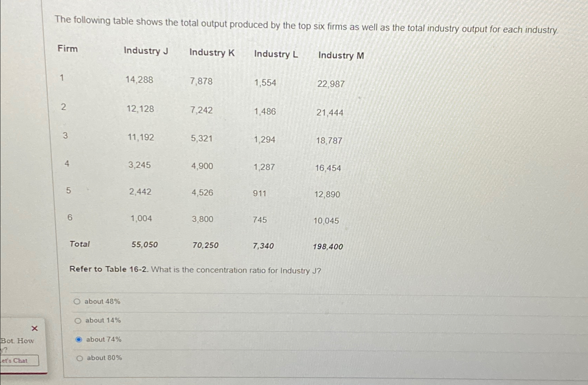The width and height of the screenshot is (588, 385).
Task: Click the 'Industry K' column header
Action: [212, 53]
